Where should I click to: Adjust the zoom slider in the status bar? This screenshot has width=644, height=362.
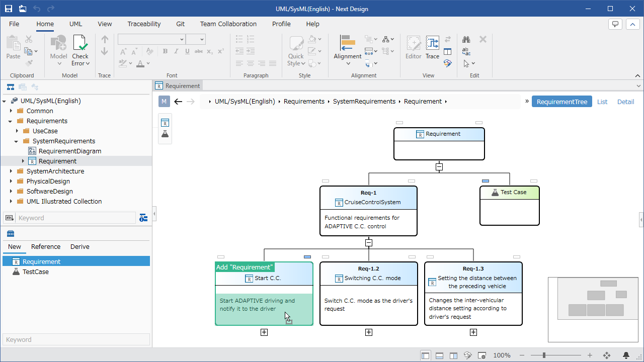(x=544, y=355)
